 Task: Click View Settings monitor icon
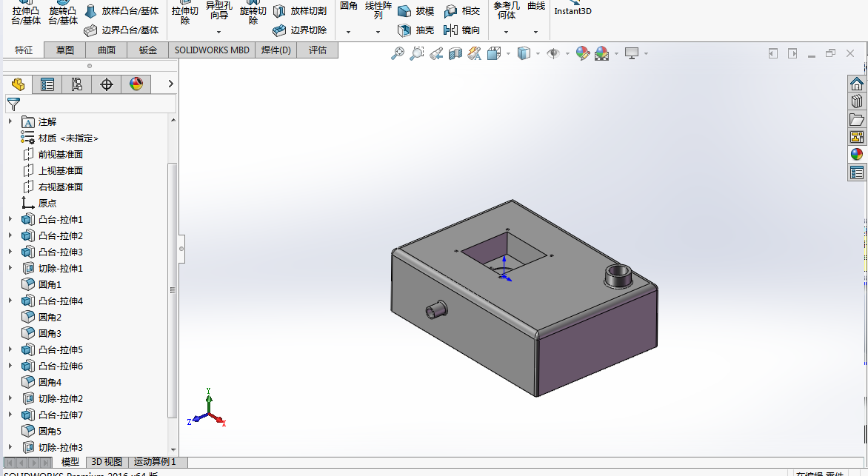[632, 53]
